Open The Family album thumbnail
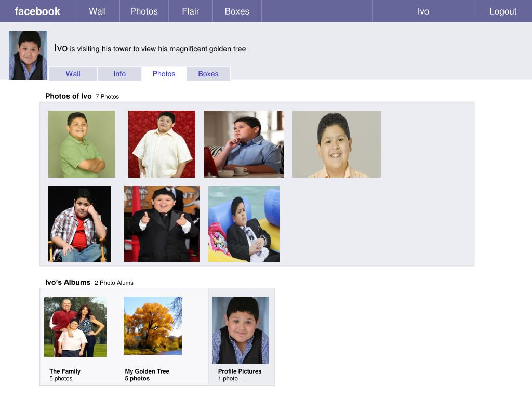This screenshot has width=532, height=399. click(75, 327)
